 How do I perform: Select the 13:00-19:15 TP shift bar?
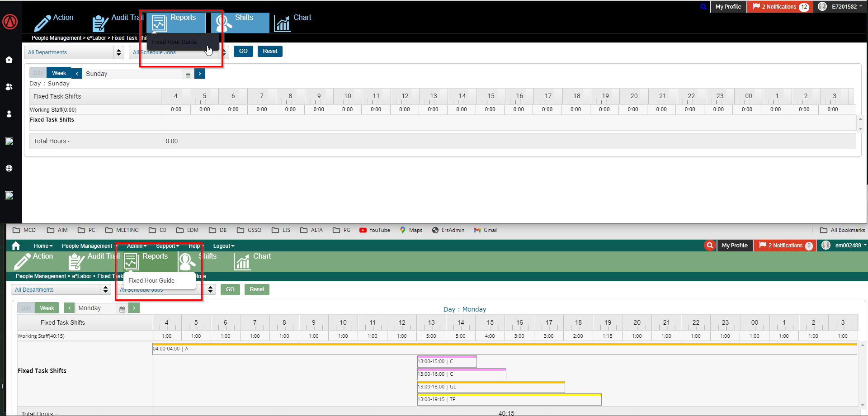click(x=509, y=399)
